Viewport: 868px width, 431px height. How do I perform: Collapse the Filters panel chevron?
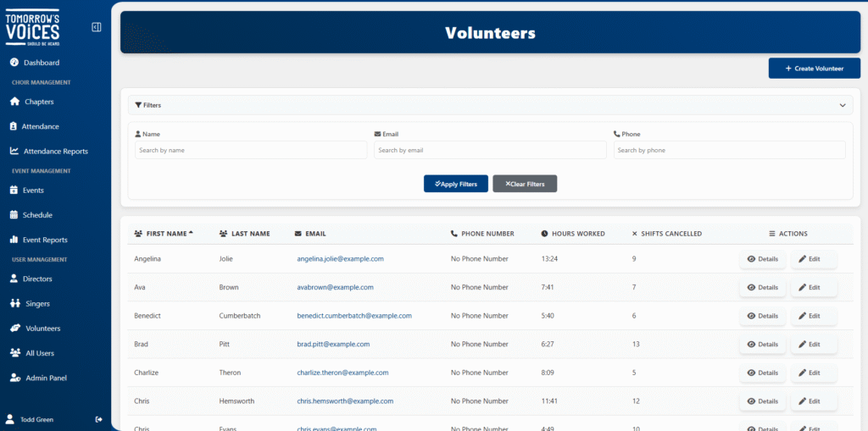point(843,106)
